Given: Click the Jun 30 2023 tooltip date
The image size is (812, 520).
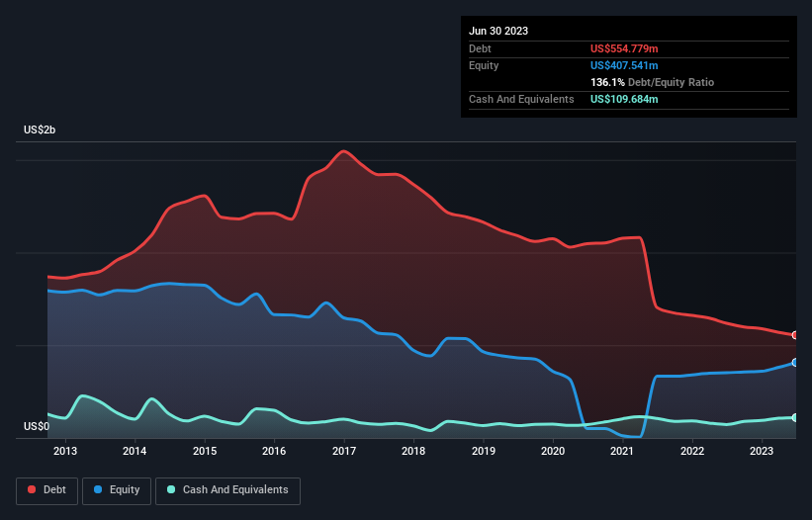Looking at the screenshot, I should [498, 31].
